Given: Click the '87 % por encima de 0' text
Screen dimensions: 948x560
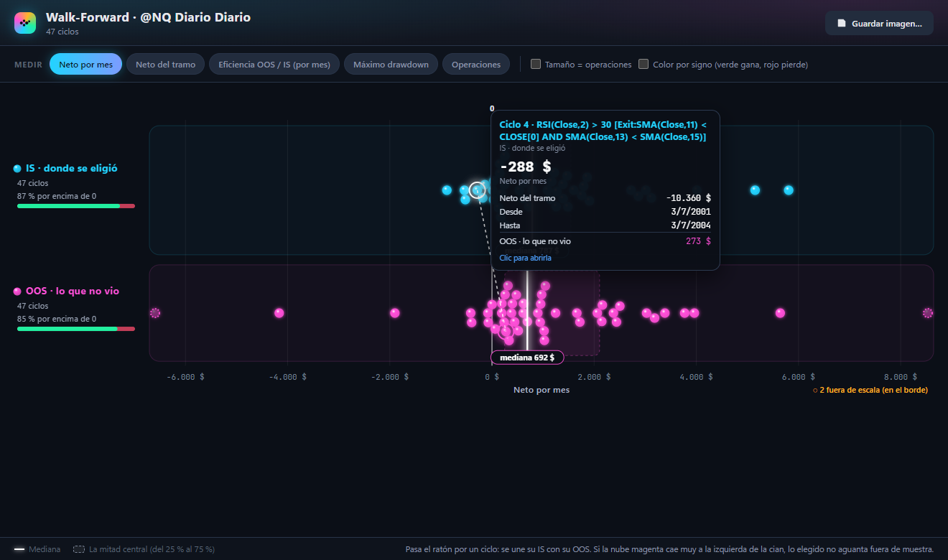Looking at the screenshot, I should tap(57, 196).
